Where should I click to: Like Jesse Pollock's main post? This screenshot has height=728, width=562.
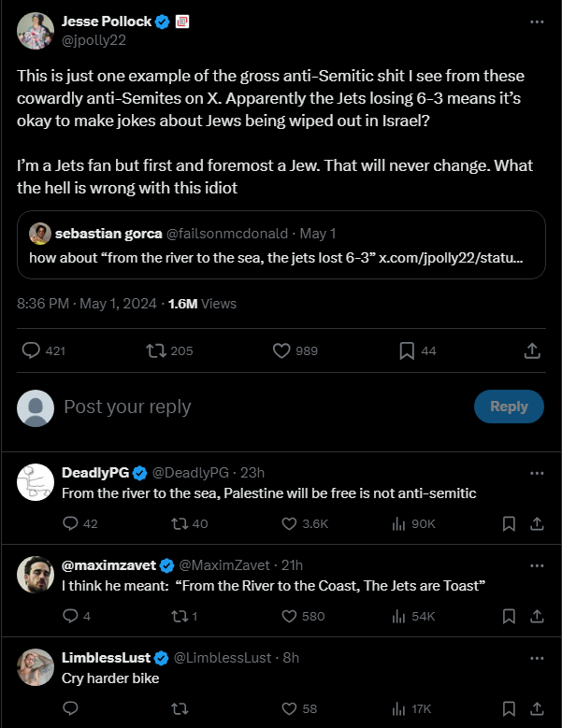tap(282, 350)
